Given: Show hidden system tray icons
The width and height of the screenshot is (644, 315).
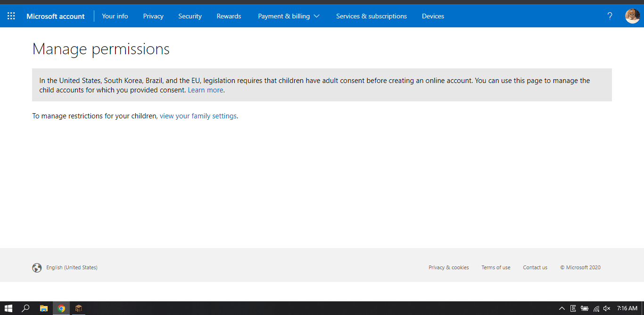Looking at the screenshot, I should click(x=561, y=308).
